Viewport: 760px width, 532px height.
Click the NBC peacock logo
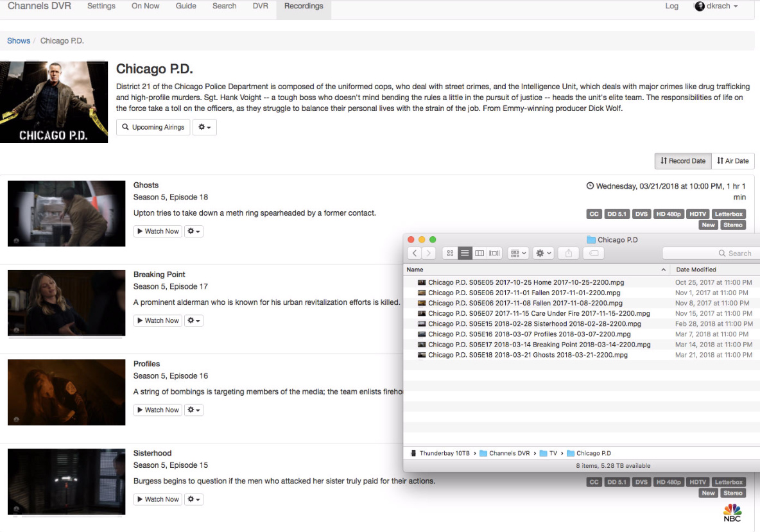click(732, 512)
